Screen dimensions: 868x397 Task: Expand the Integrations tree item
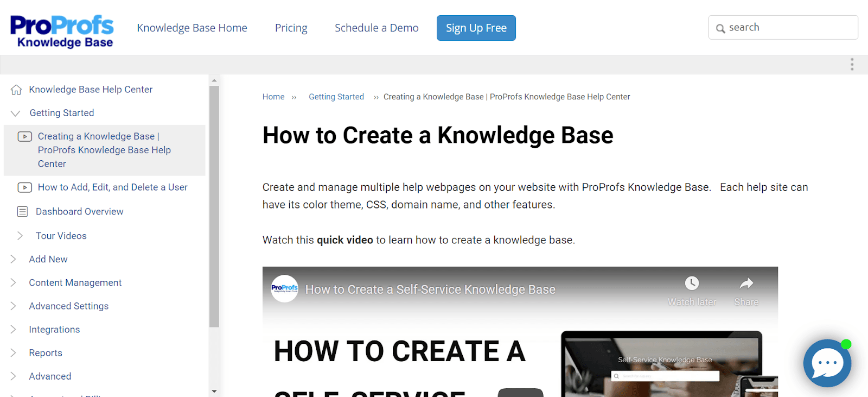click(x=14, y=329)
